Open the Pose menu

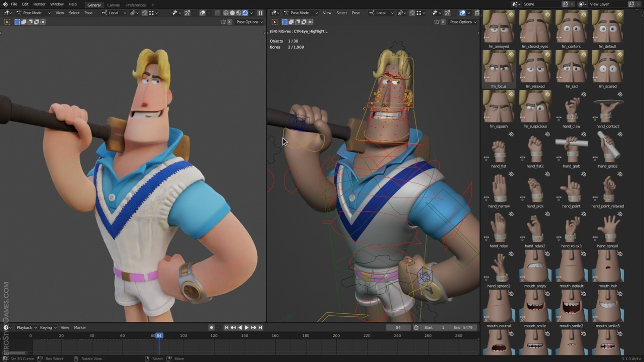click(89, 13)
